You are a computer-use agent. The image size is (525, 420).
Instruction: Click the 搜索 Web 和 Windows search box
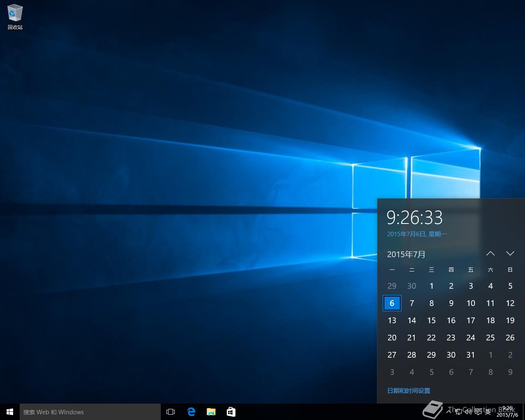pyautogui.click(x=90, y=412)
